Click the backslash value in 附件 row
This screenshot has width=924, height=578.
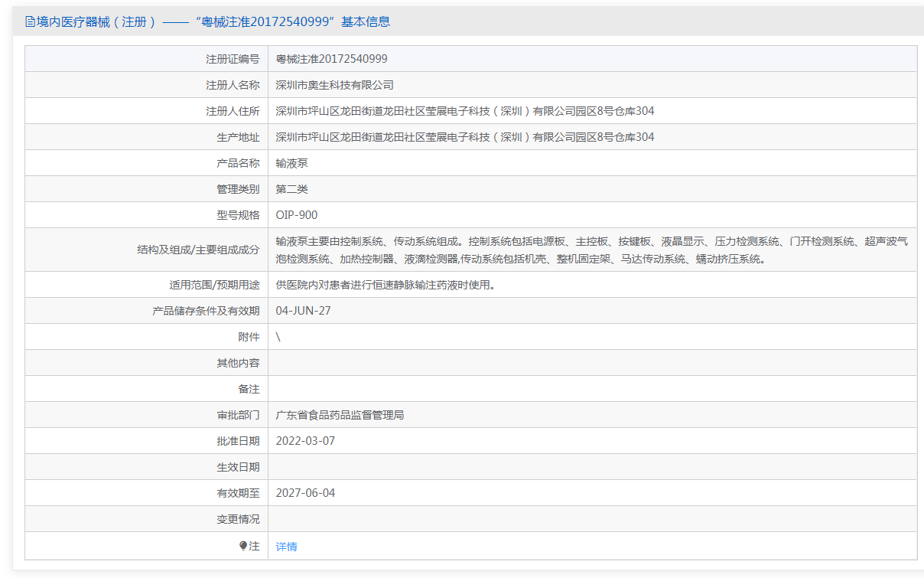click(x=278, y=337)
